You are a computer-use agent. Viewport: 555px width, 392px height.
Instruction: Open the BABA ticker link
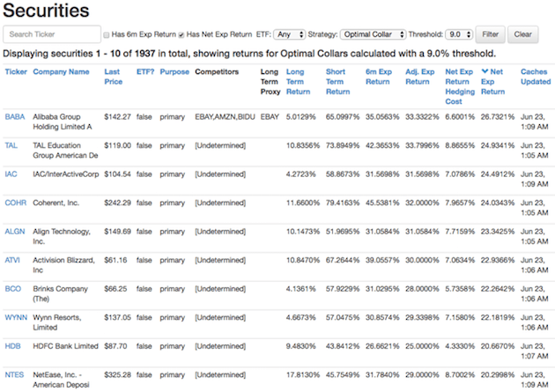[15, 116]
